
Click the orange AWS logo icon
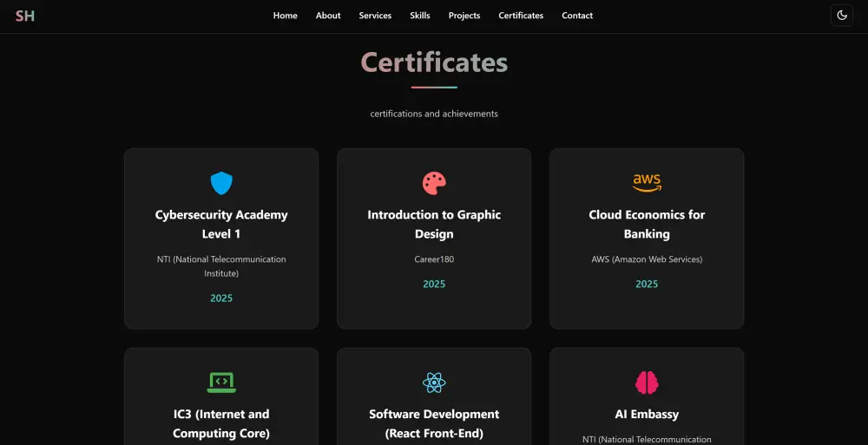(x=647, y=183)
